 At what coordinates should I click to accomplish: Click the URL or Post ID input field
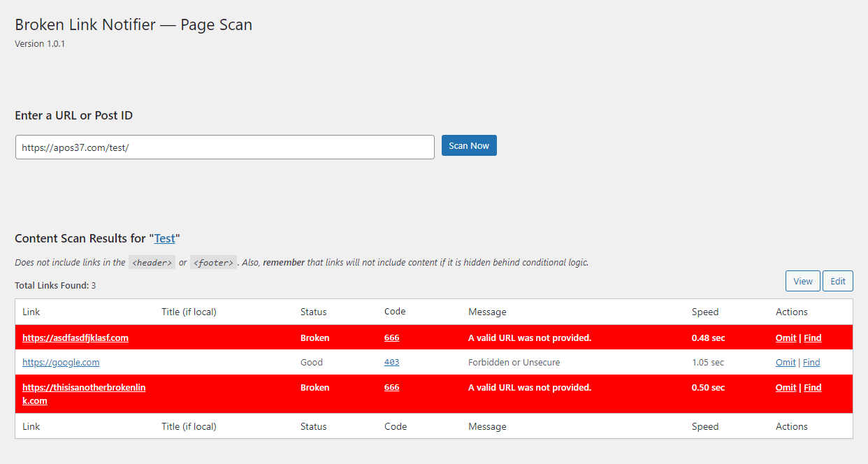coord(224,147)
